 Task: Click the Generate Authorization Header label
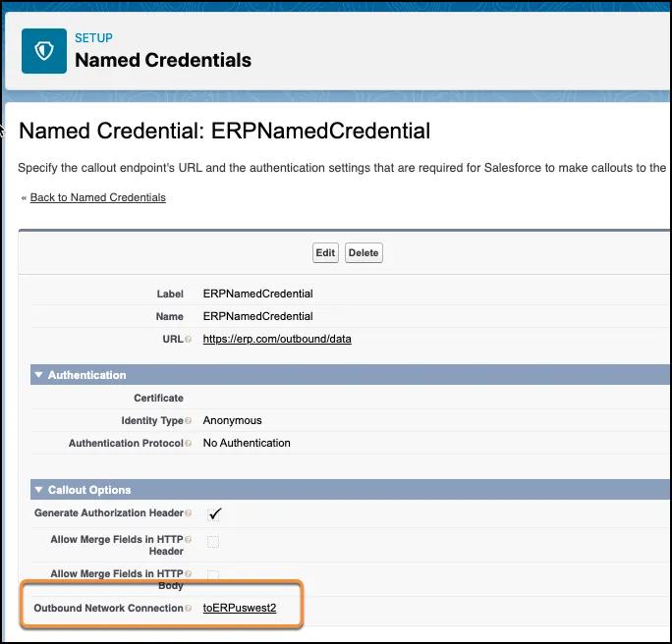pyautogui.click(x=109, y=513)
